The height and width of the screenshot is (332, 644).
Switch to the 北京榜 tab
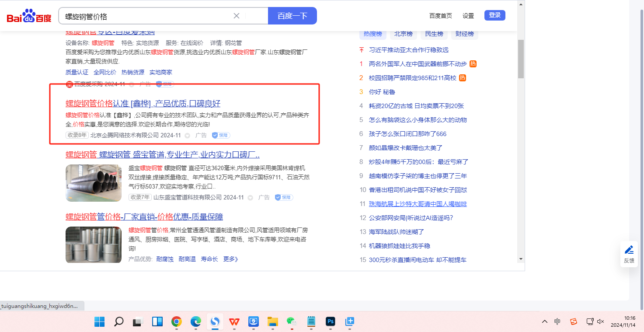pyautogui.click(x=403, y=34)
